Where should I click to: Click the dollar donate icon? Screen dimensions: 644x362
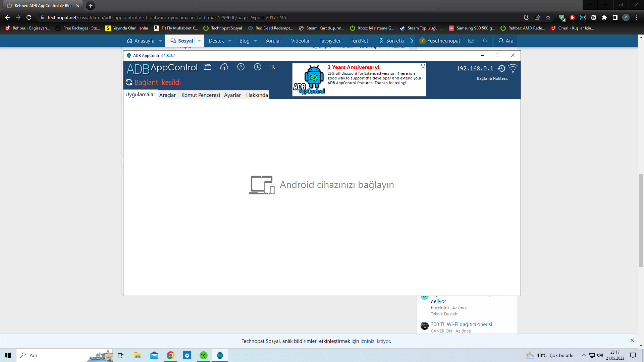258,67
